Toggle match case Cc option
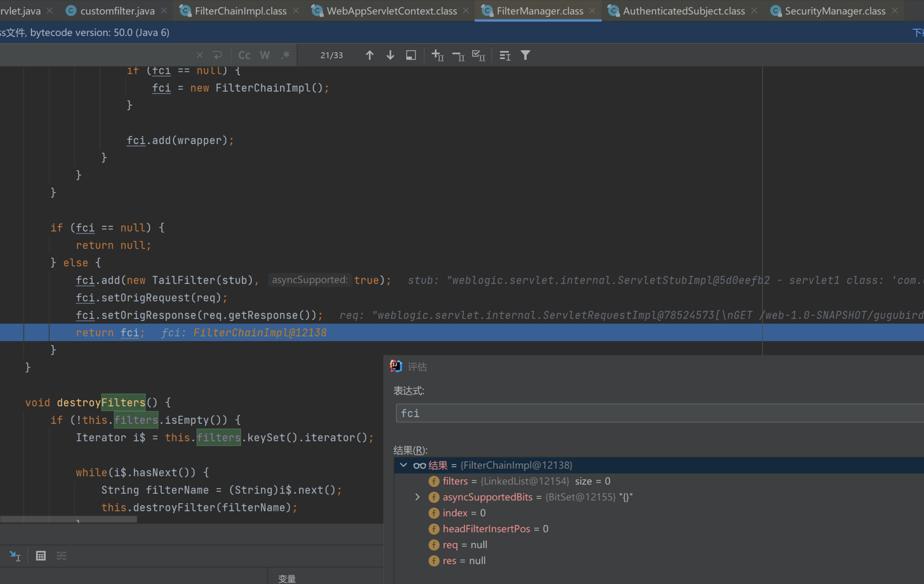This screenshot has width=924, height=584. pyautogui.click(x=244, y=55)
